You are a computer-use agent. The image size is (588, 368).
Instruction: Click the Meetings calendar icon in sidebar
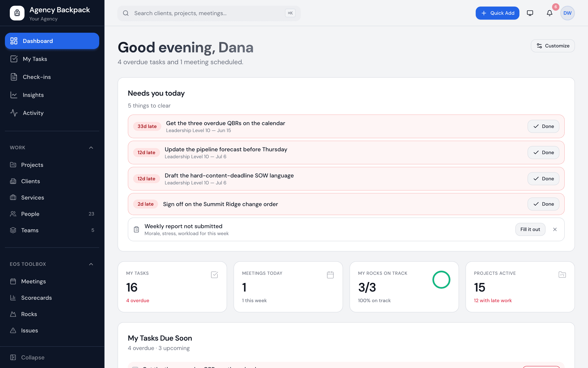click(13, 281)
